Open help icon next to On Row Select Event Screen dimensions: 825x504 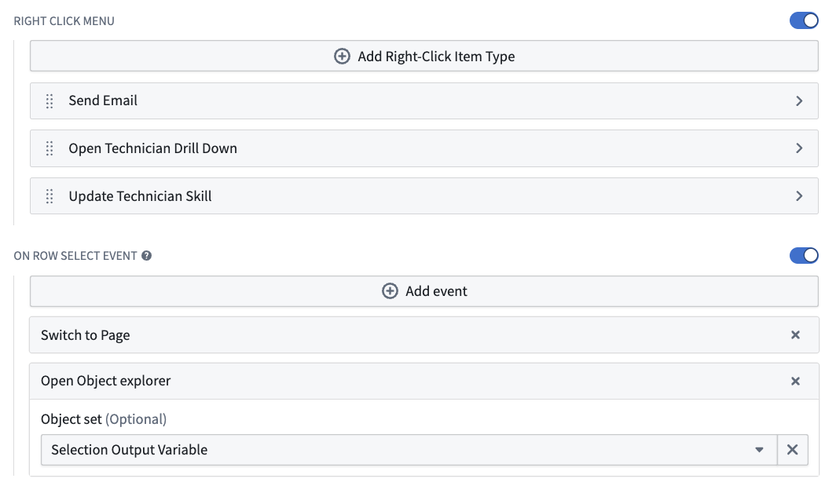(x=147, y=256)
